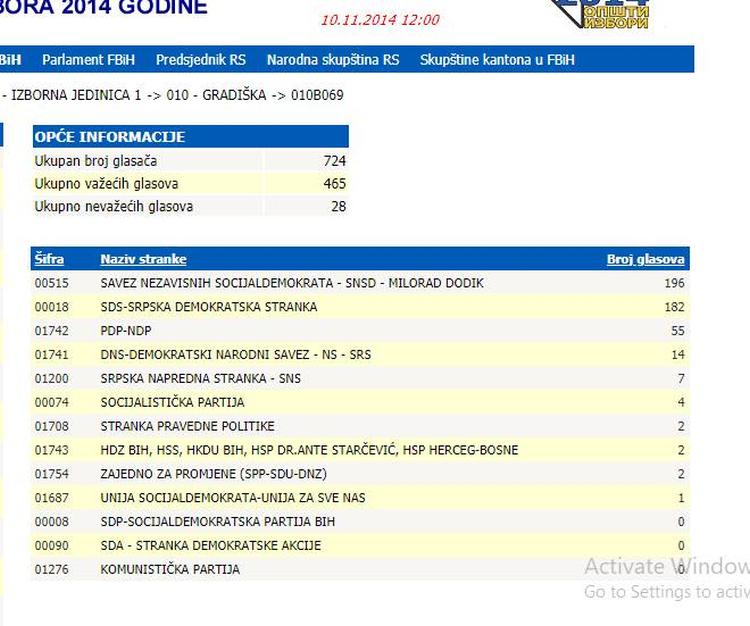
Task: Sort table by Naziv stranke column
Action: (143, 259)
